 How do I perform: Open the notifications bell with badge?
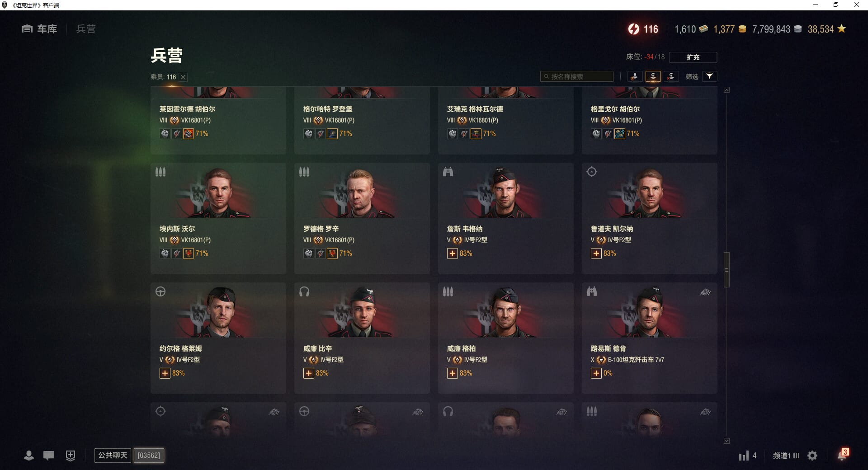(843, 454)
